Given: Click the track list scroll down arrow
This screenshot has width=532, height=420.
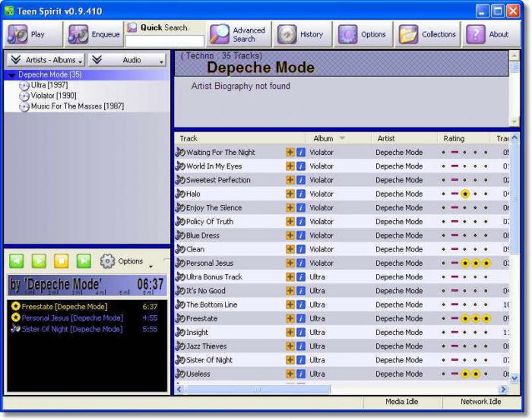Looking at the screenshot, I should click(x=514, y=378).
